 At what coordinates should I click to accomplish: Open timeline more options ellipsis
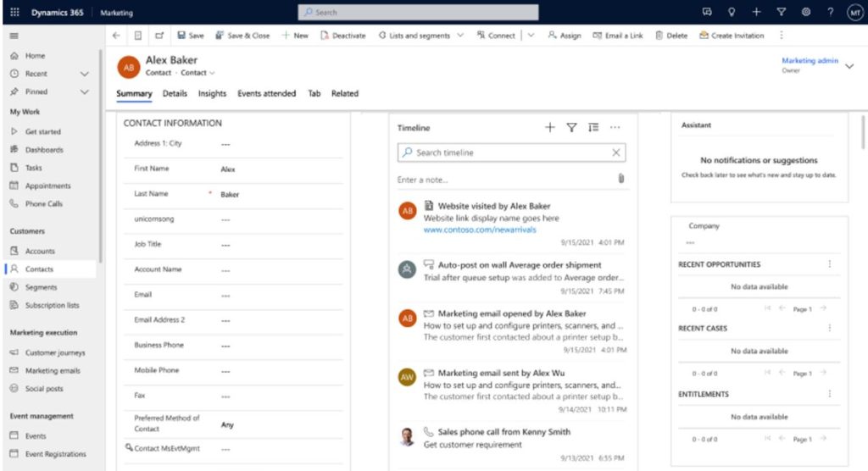coord(615,128)
